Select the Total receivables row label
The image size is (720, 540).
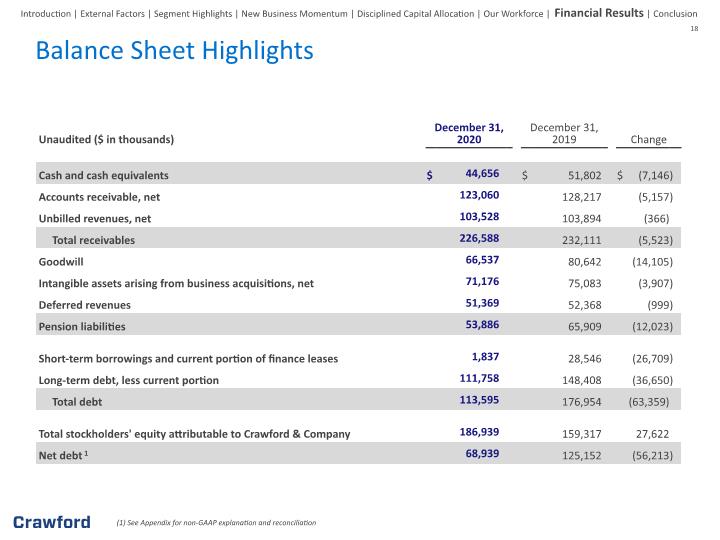(x=94, y=240)
